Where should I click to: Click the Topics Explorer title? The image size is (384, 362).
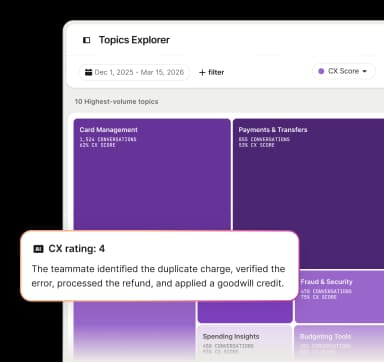[x=134, y=40]
